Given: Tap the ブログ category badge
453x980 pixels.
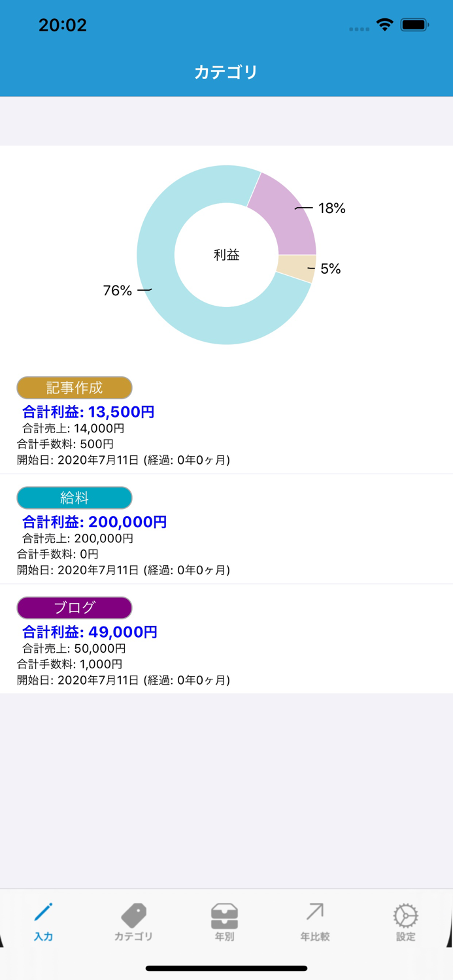Looking at the screenshot, I should 74,608.
